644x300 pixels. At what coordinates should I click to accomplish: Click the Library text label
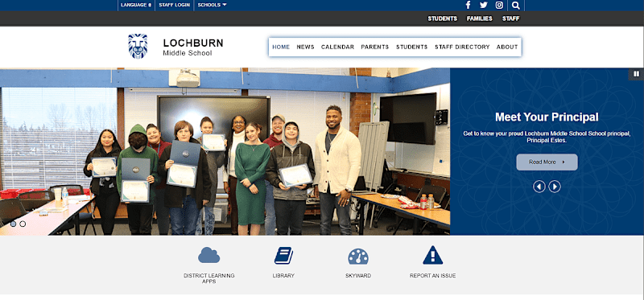tap(283, 276)
